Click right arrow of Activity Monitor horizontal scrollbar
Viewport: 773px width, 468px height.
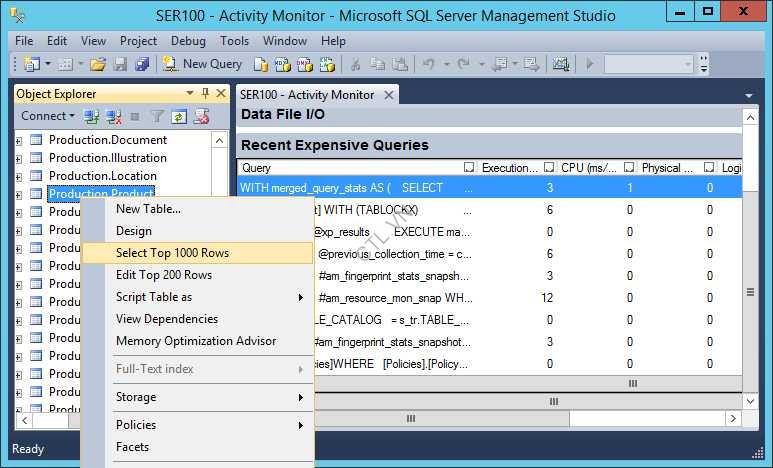coord(733,419)
